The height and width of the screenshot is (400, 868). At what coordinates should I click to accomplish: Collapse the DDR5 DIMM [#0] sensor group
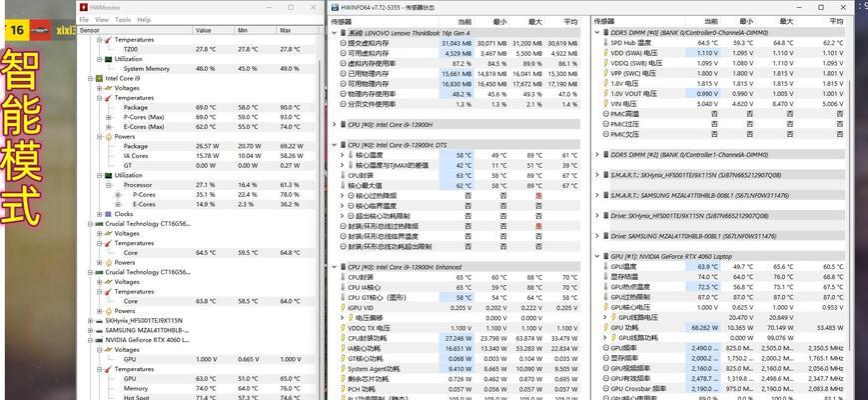(597, 33)
